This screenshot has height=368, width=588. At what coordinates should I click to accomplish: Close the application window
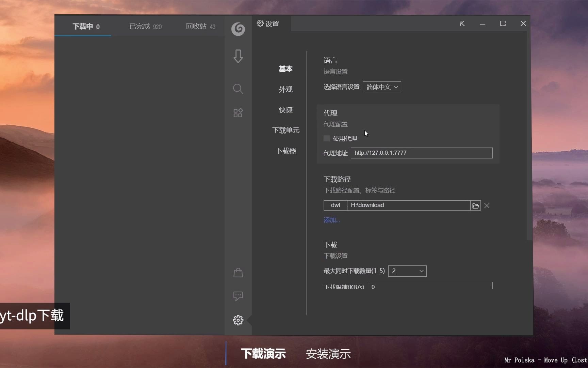[523, 24]
